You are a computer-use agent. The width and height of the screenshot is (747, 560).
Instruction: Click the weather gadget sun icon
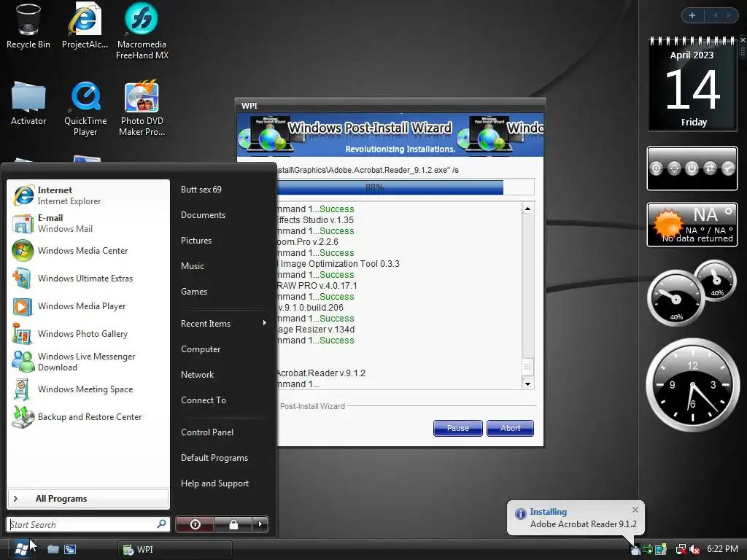(x=667, y=223)
